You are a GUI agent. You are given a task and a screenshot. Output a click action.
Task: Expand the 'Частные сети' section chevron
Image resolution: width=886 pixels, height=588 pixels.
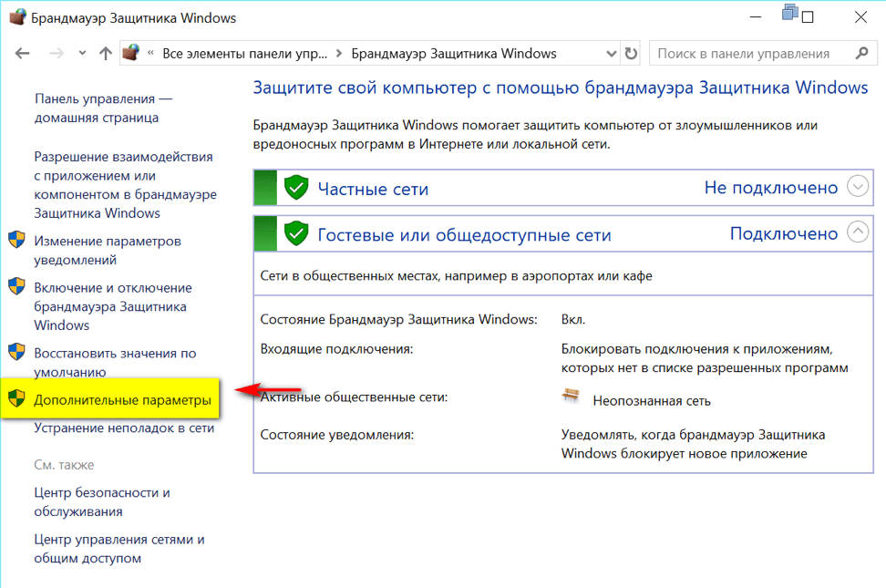tap(858, 186)
